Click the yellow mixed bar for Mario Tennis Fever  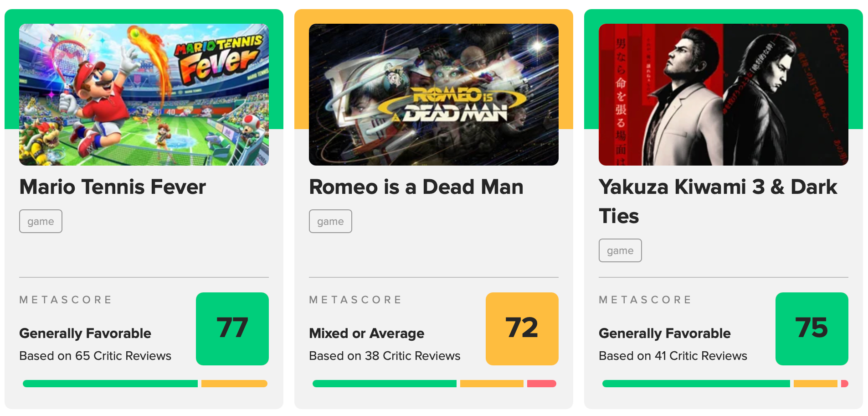click(x=234, y=384)
